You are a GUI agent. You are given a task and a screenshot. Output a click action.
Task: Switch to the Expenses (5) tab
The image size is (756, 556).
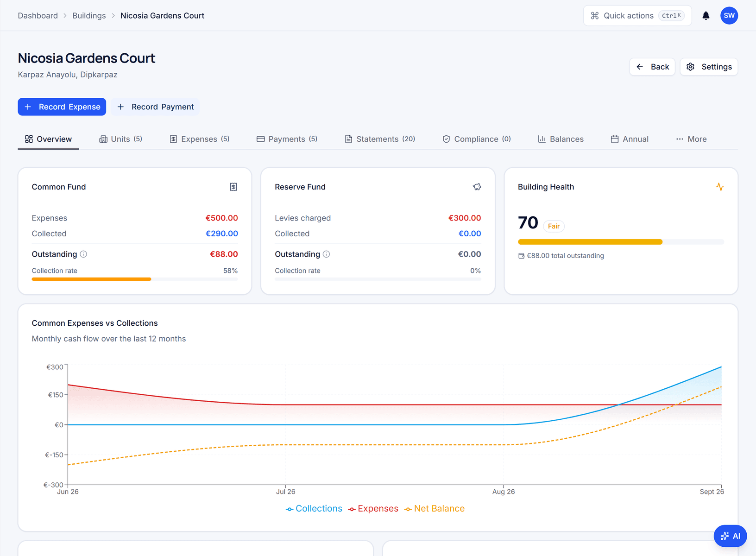coord(200,139)
